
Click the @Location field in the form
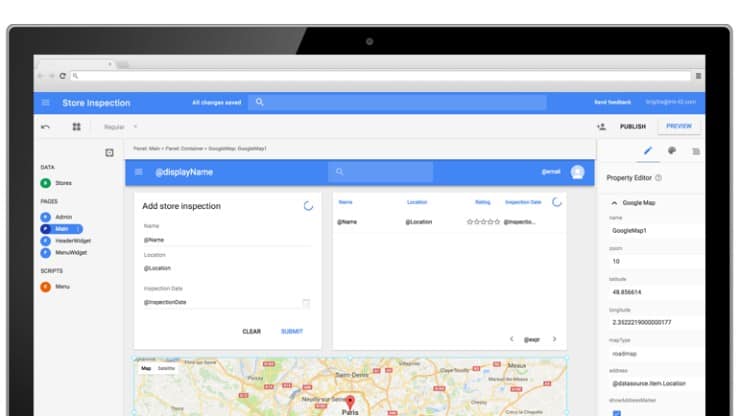coord(227,268)
